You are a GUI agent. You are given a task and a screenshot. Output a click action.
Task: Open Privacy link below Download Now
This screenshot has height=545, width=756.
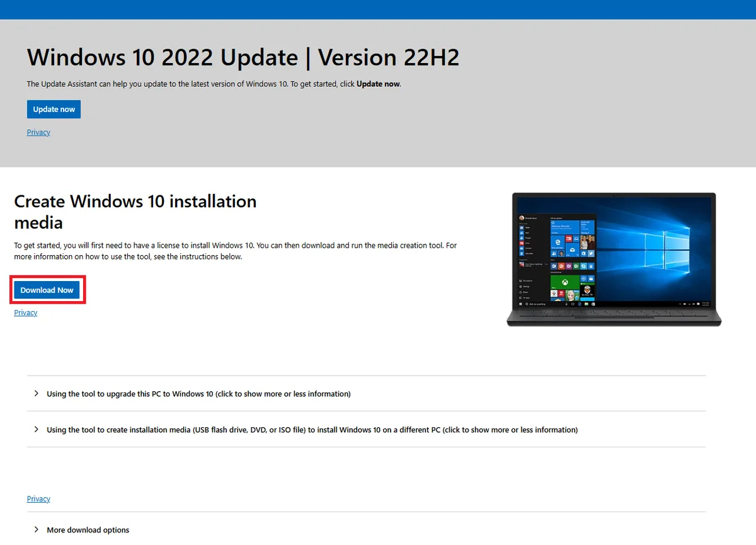tap(26, 313)
